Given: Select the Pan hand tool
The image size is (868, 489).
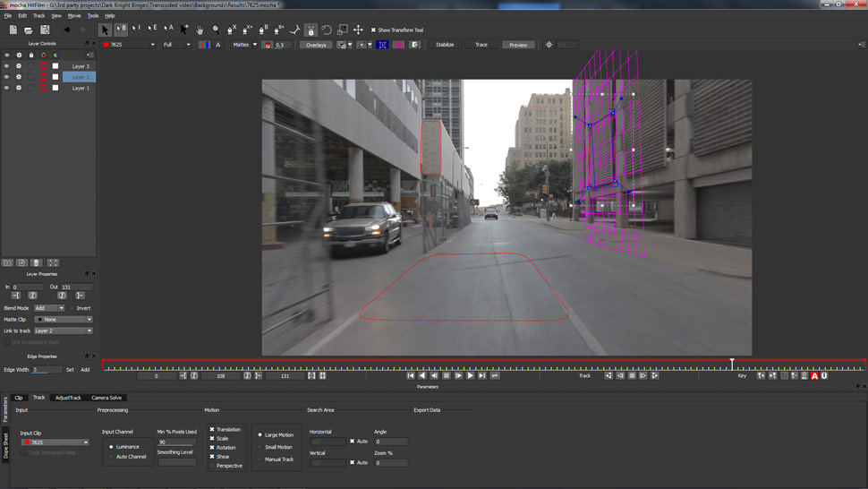Looking at the screenshot, I should click(200, 30).
